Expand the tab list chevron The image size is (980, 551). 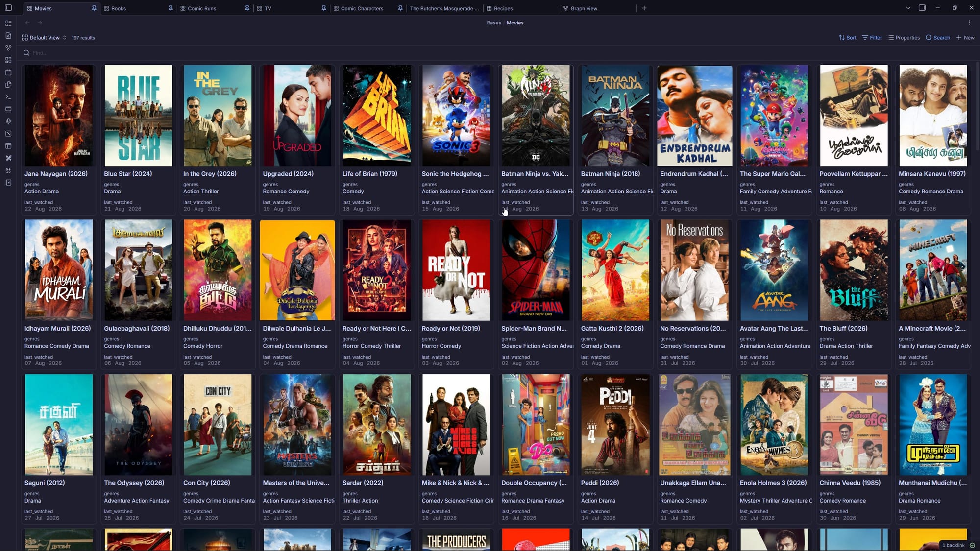[x=908, y=8]
